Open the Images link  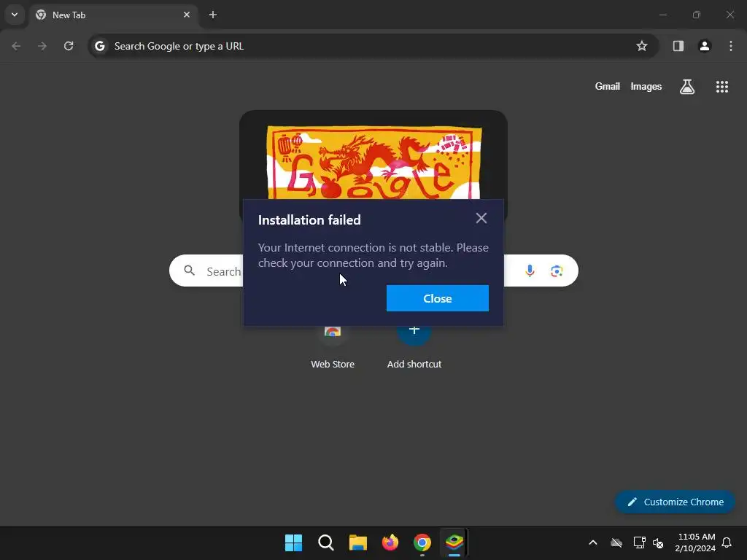pyautogui.click(x=646, y=87)
